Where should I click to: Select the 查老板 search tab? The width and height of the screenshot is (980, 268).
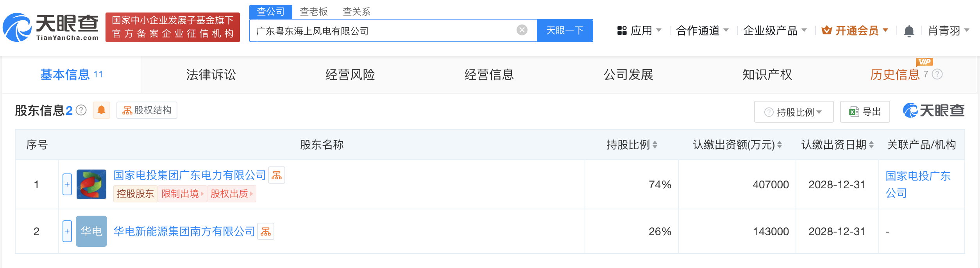[x=313, y=12]
